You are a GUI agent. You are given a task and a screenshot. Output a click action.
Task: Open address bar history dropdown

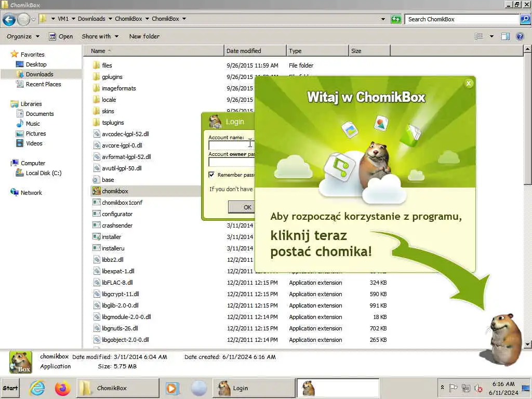[x=383, y=19]
